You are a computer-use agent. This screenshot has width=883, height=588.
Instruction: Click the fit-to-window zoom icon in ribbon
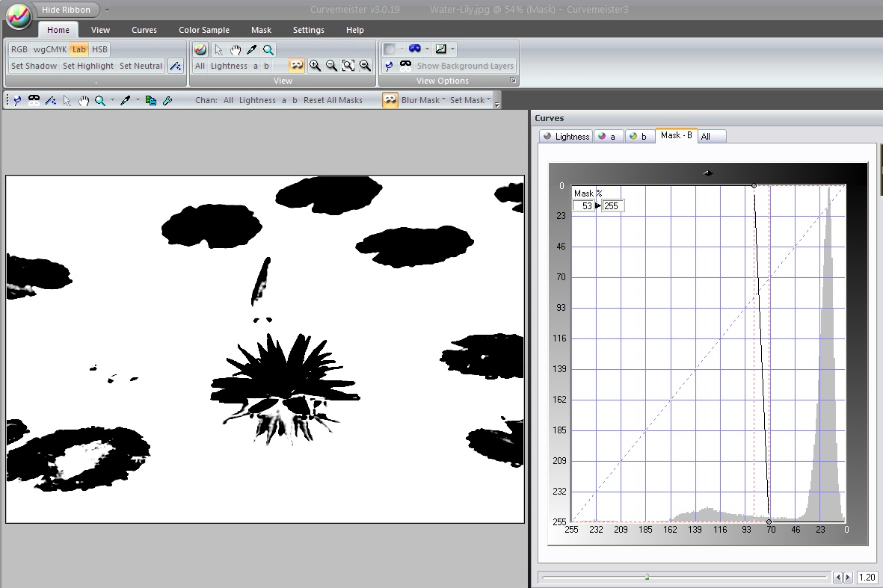(348, 66)
